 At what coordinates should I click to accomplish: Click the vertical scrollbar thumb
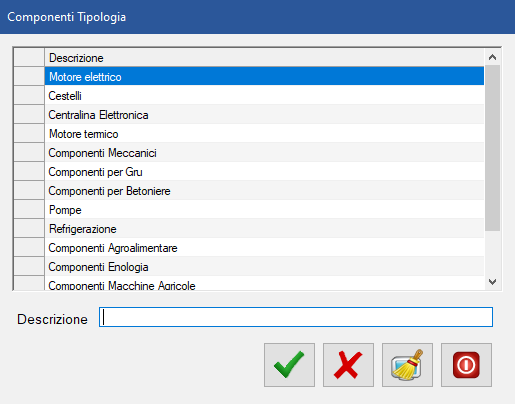click(x=492, y=148)
